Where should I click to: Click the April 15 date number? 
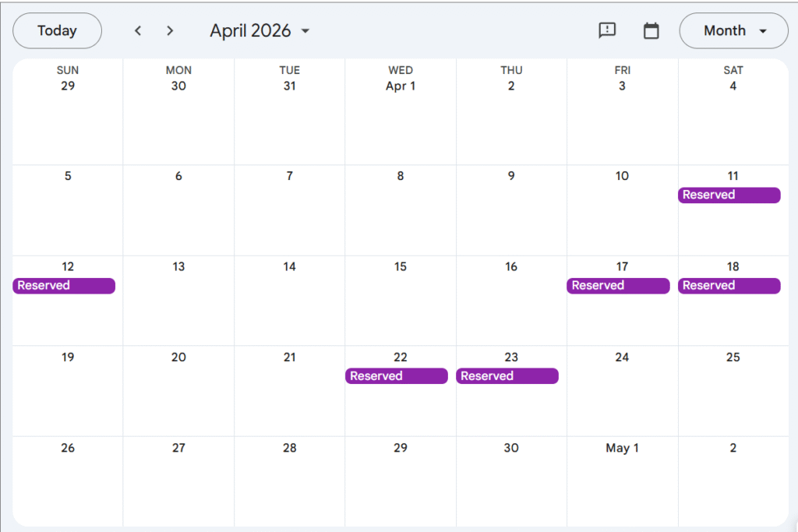tap(401, 266)
